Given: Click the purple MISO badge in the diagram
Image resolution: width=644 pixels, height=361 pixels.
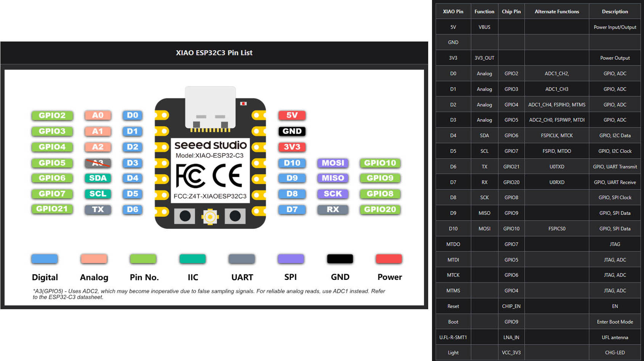Looking at the screenshot, I should [x=333, y=178].
